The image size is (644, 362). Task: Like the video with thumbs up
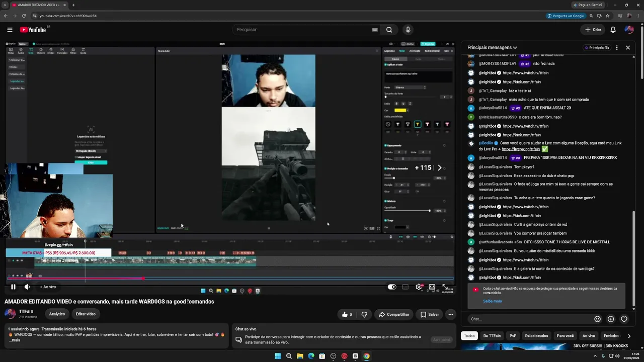[x=347, y=314]
